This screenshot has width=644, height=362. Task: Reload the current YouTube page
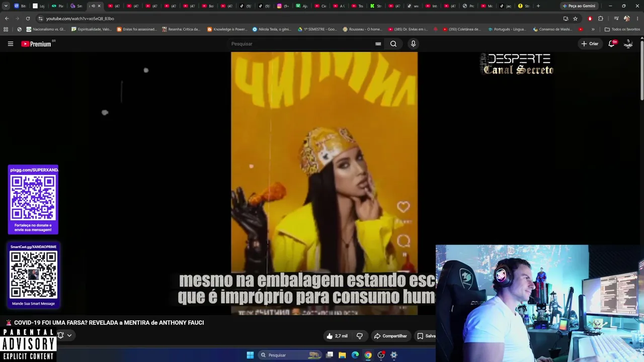click(28, 19)
